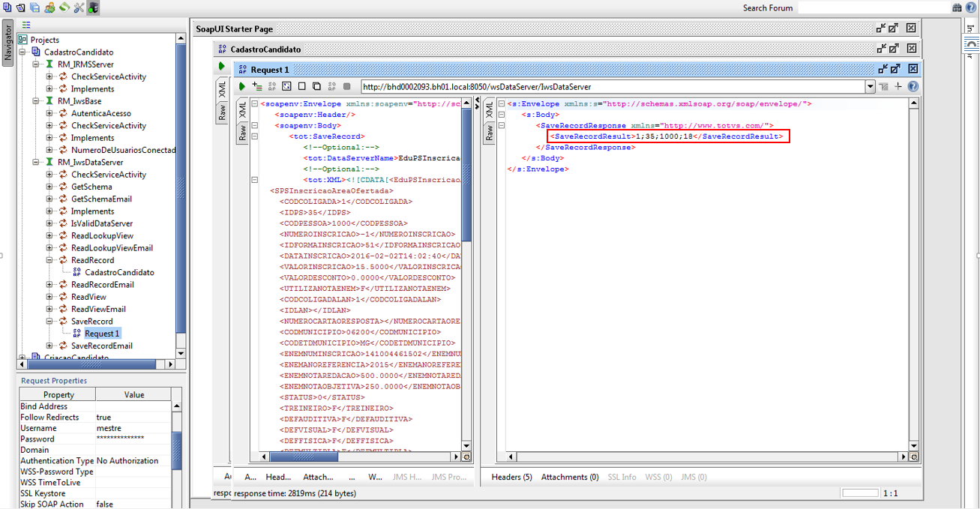The width and height of the screenshot is (980, 509).
Task: Expand the AutenticaAcesso operation node
Action: pos(49,113)
